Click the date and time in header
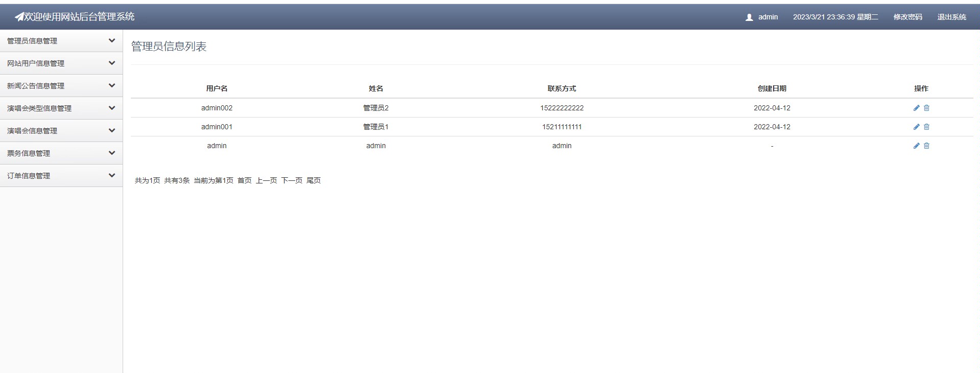980x373 pixels. [835, 17]
